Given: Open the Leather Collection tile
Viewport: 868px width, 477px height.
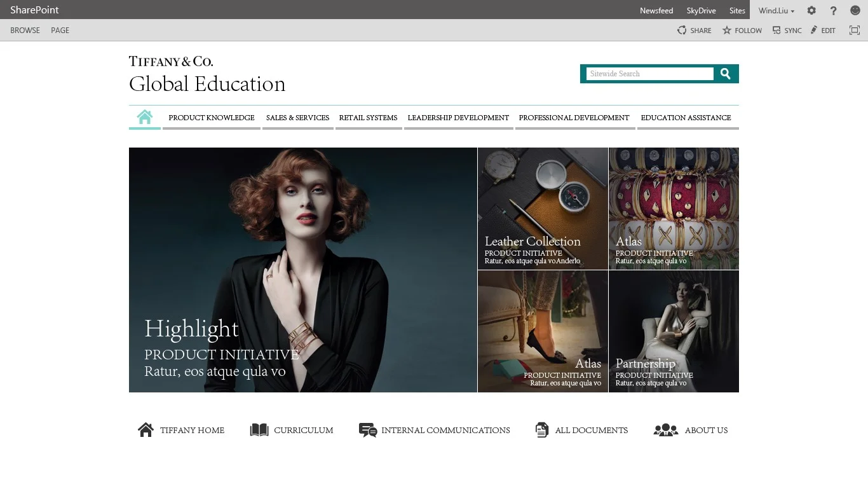Looking at the screenshot, I should (x=542, y=209).
